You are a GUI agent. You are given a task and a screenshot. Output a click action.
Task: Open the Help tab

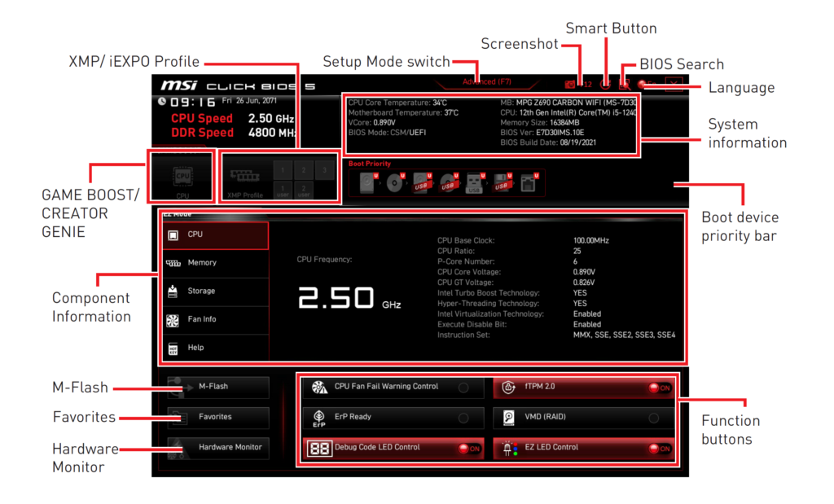[215, 348]
